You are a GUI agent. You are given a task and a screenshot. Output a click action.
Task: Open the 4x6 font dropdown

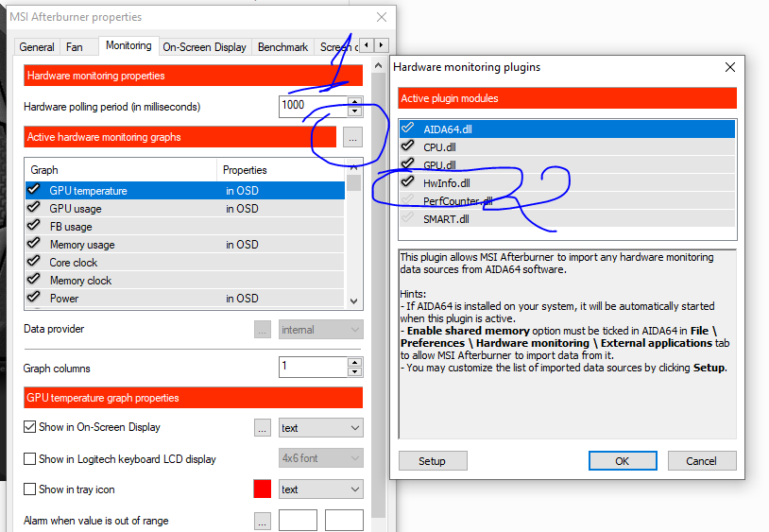coord(321,458)
